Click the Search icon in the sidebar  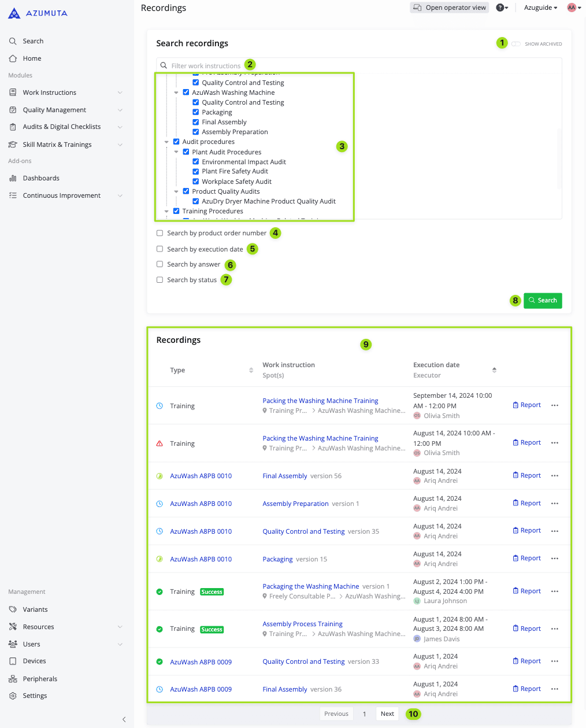coord(13,40)
